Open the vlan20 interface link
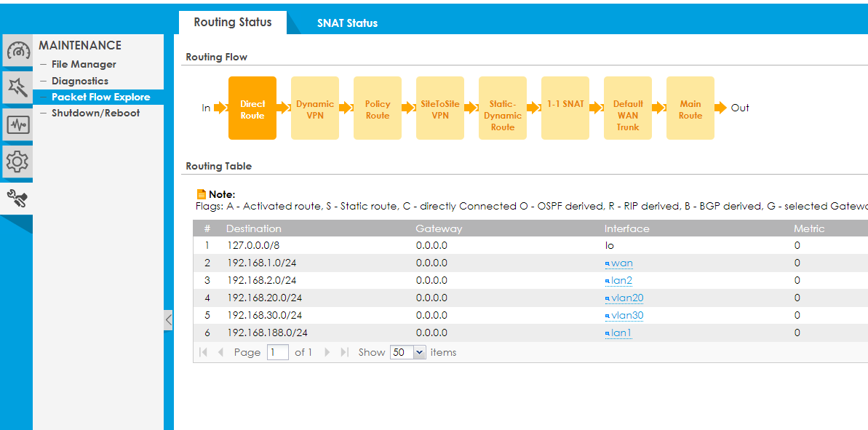This screenshot has width=868, height=430. (x=626, y=298)
